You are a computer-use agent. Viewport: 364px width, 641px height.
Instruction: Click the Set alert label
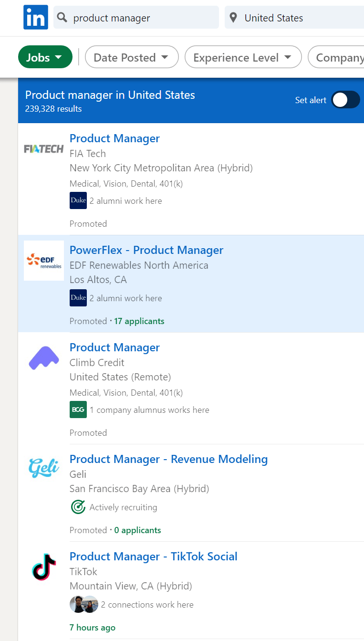point(311,100)
